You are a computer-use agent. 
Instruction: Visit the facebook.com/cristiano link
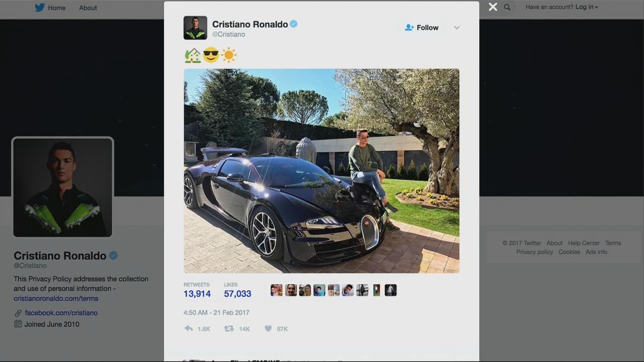coord(61,313)
